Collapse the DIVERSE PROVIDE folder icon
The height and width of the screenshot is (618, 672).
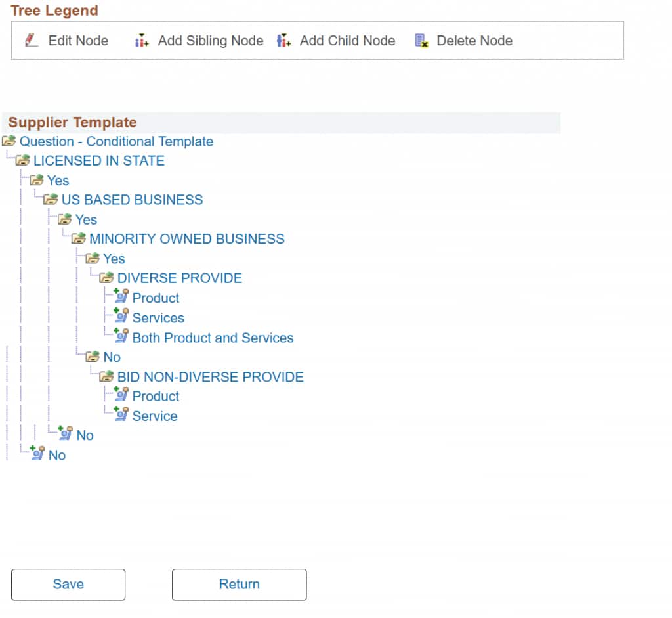tap(106, 278)
